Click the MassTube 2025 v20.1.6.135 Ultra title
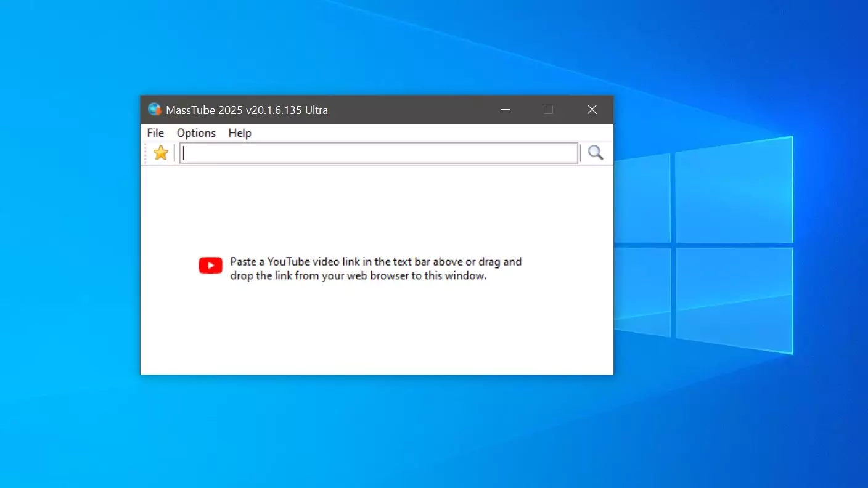This screenshot has width=868, height=488. 247,110
